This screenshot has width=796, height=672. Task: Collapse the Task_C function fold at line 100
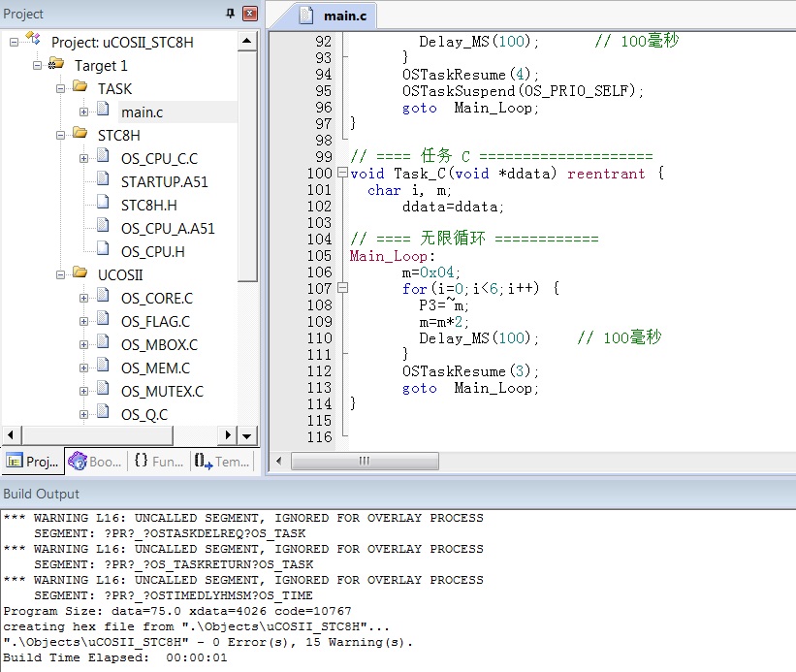tap(342, 173)
